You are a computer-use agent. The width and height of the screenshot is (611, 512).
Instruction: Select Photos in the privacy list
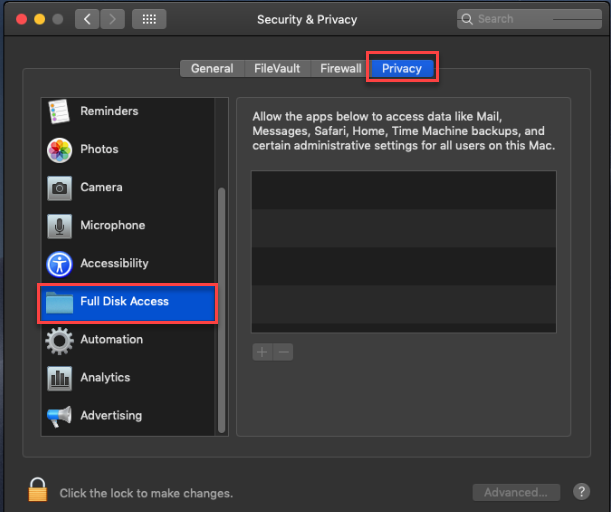[x=99, y=149]
